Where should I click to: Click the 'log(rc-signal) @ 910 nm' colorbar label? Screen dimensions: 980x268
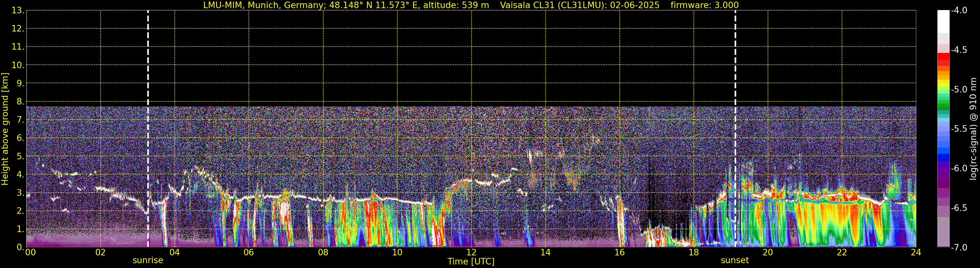(x=973, y=129)
